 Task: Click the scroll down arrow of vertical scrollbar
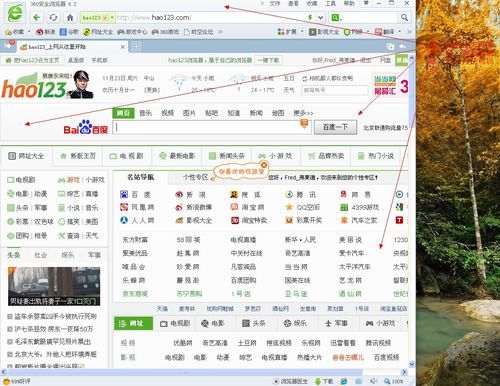(x=412, y=364)
